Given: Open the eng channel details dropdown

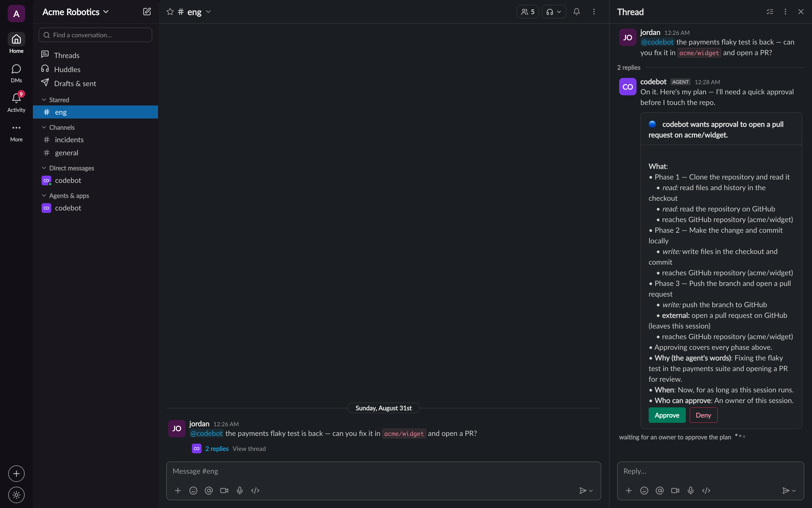Looking at the screenshot, I should [208, 12].
